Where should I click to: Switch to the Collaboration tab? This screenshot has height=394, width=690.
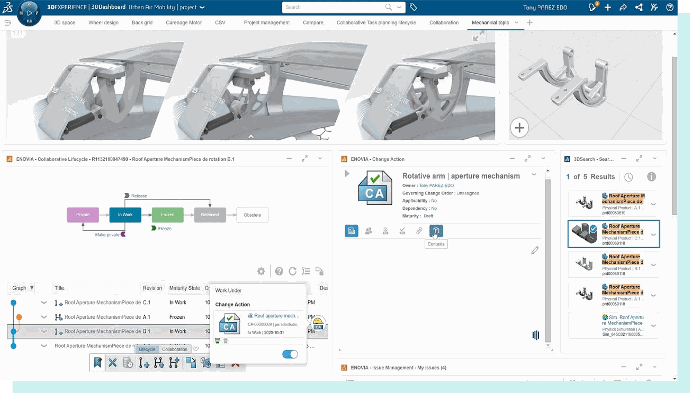click(x=444, y=22)
